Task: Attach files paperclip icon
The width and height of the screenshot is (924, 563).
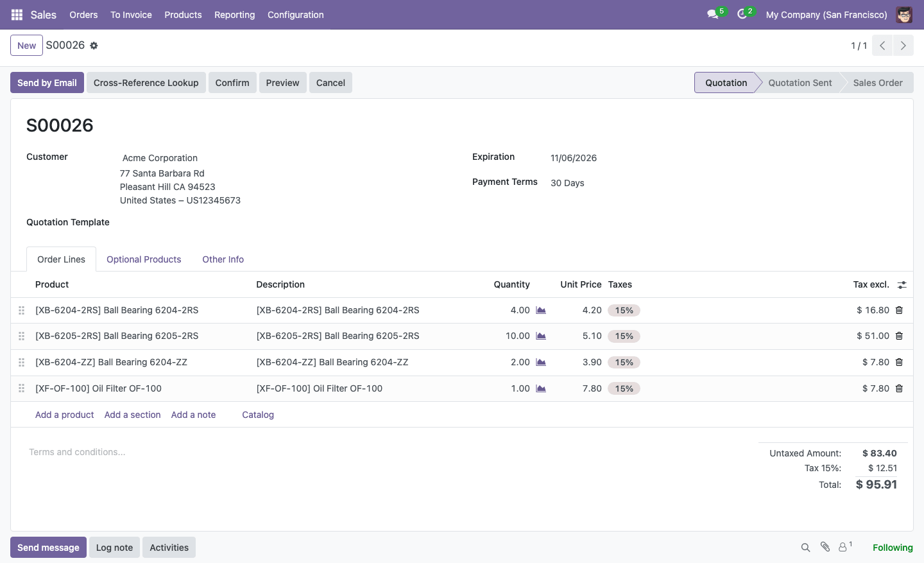Action: click(x=825, y=547)
